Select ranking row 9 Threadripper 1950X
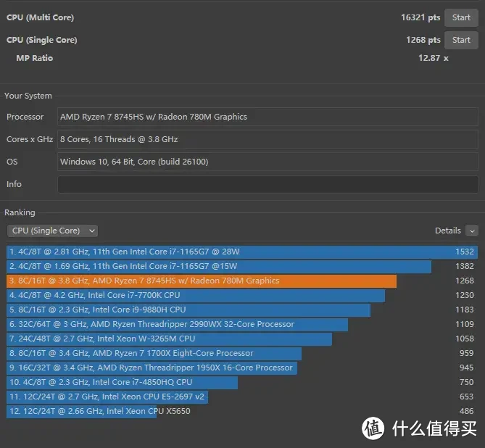The image size is (485, 448). pyautogui.click(x=242, y=368)
